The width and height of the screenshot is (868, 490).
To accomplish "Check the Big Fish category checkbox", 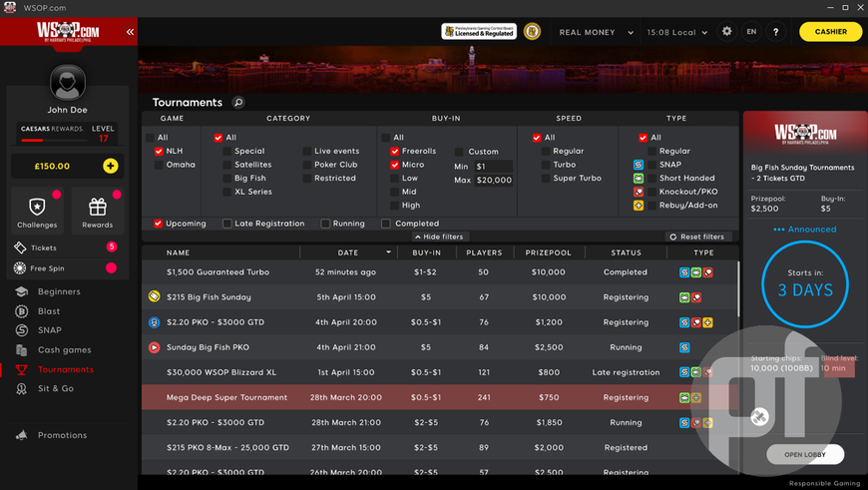I will (226, 179).
